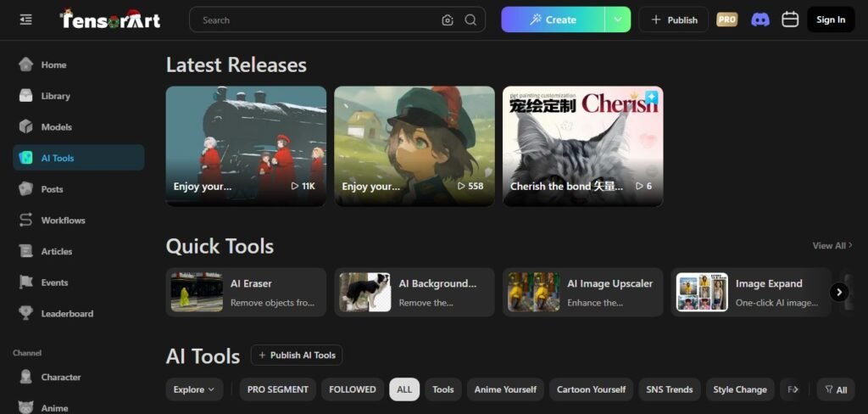Select the Anime Yourself category chip
Image resolution: width=868 pixels, height=414 pixels.
pyautogui.click(x=505, y=389)
